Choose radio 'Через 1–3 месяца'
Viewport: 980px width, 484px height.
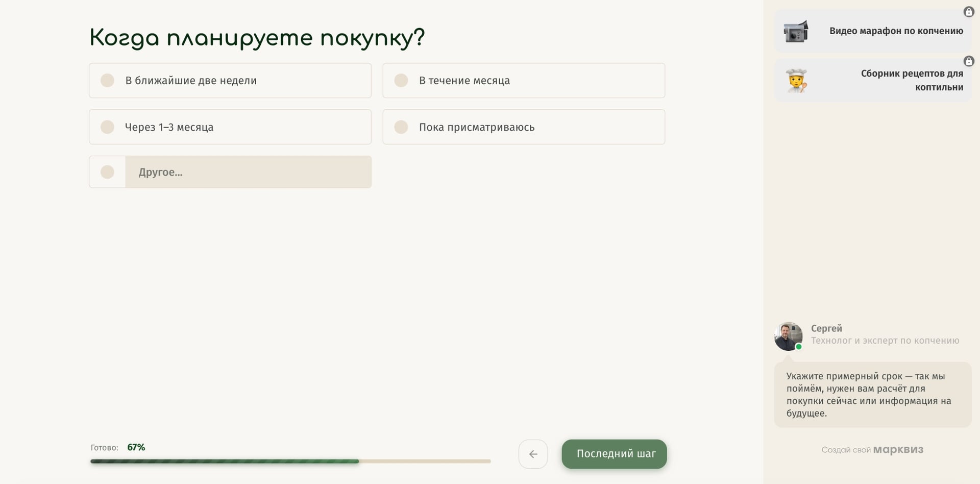[x=230, y=127]
